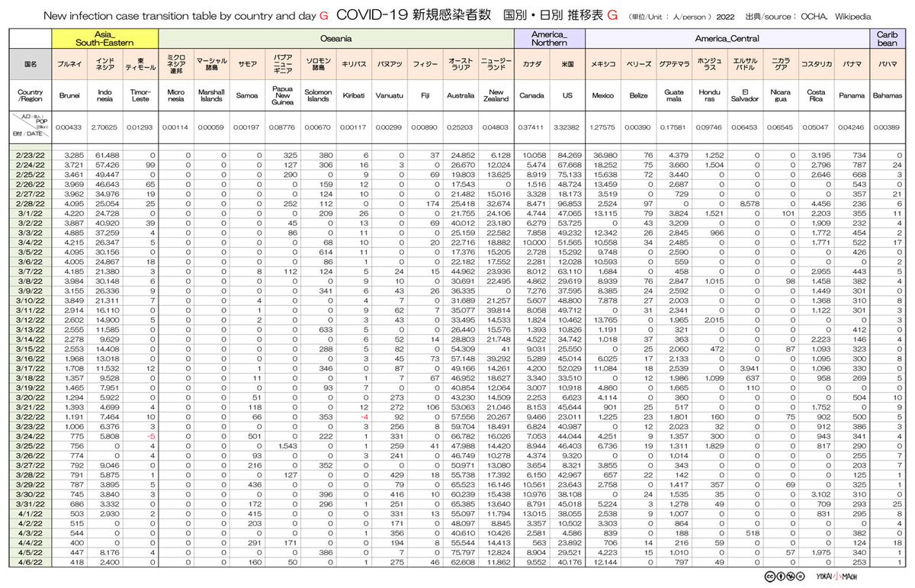
Task: Select the Honduras English column header
Action: point(710,96)
